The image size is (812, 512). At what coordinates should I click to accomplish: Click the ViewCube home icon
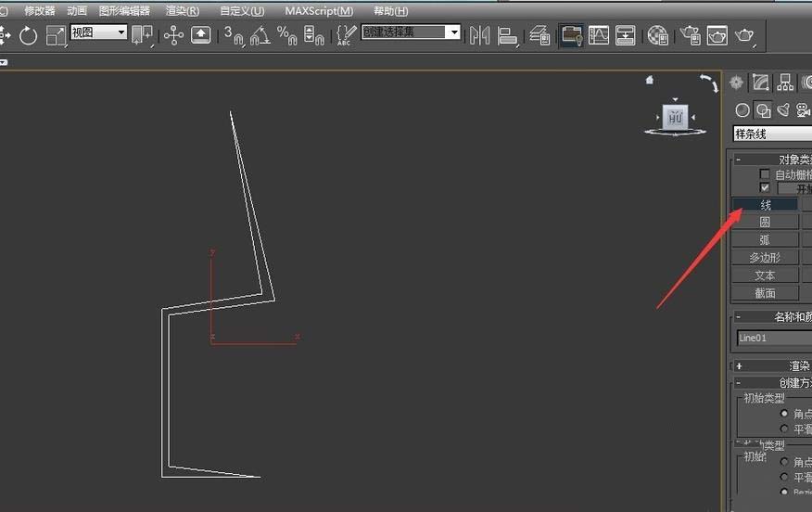click(x=650, y=80)
